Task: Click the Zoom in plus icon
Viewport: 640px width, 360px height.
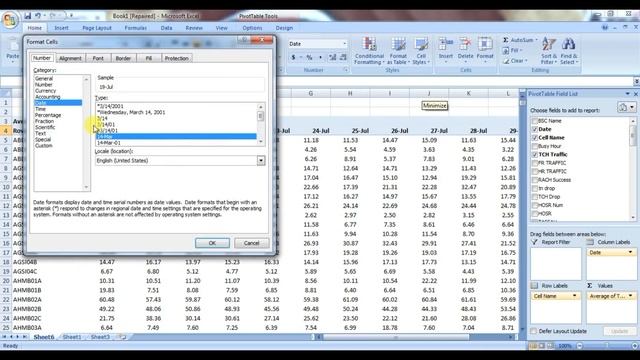Action: tap(635, 346)
